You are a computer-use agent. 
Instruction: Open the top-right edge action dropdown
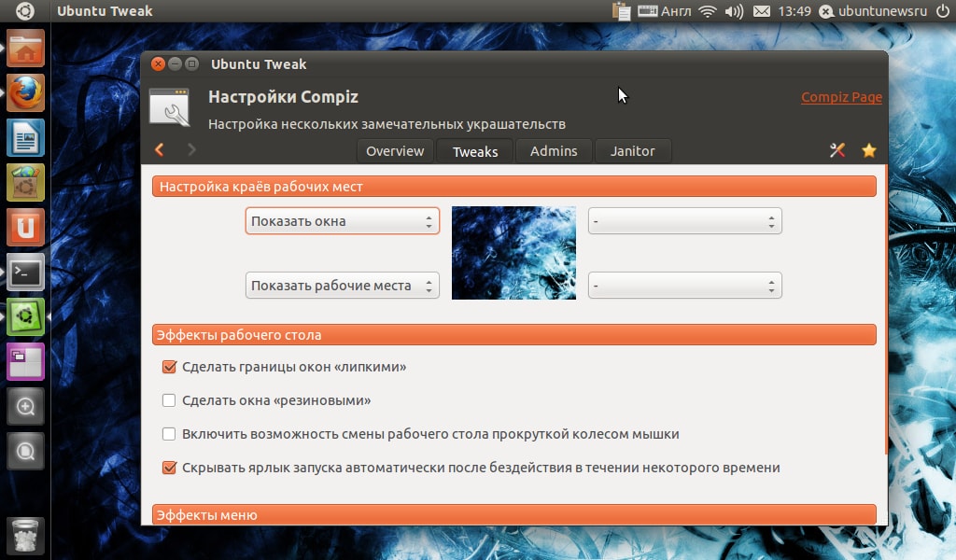coord(684,221)
